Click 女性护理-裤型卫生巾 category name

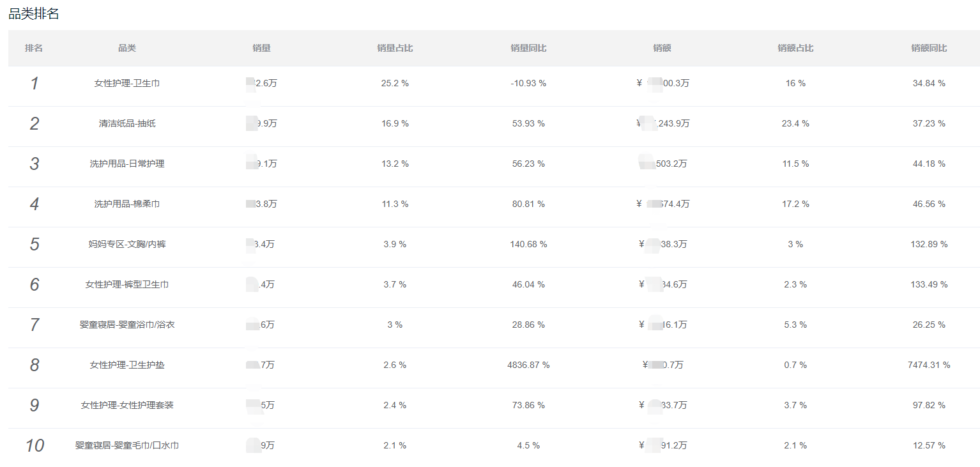[x=127, y=284]
